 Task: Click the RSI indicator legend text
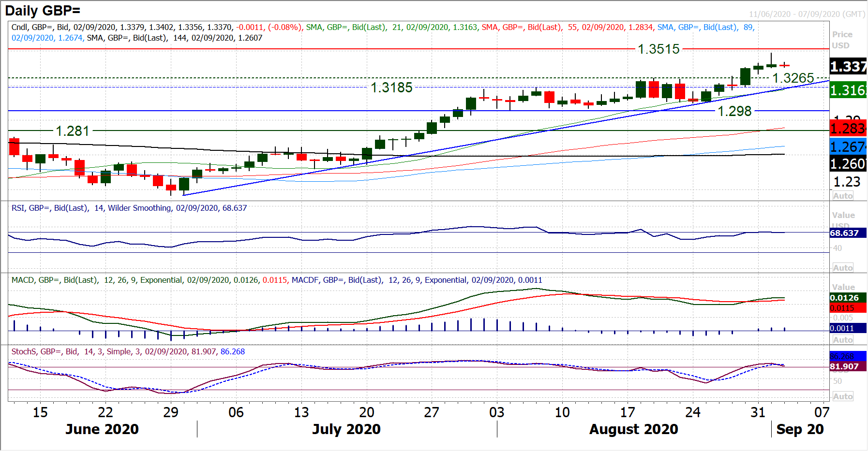pos(129,208)
